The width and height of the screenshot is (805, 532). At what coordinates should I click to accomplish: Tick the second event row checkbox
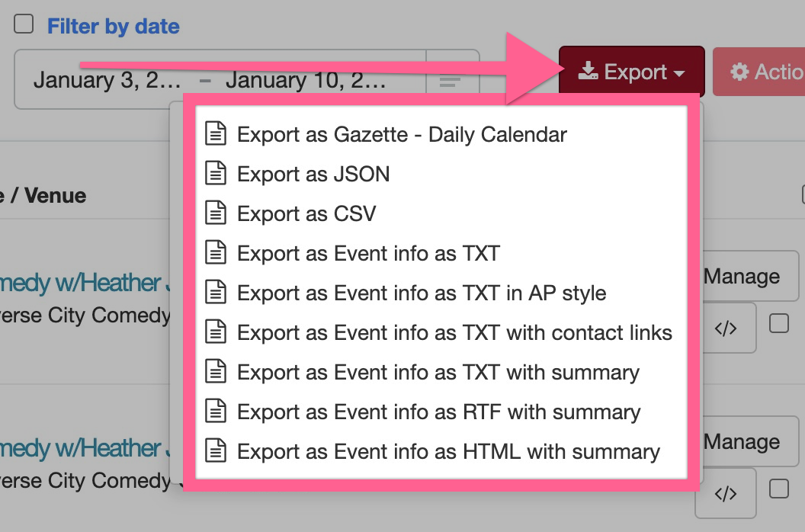779,489
